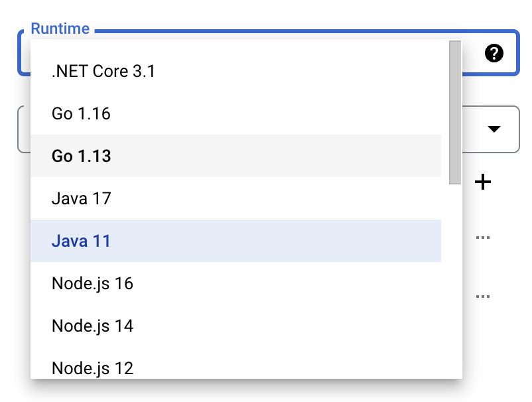The width and height of the screenshot is (532, 402).
Task: Click the Runtime dropdown field border
Action: [x=265, y=31]
